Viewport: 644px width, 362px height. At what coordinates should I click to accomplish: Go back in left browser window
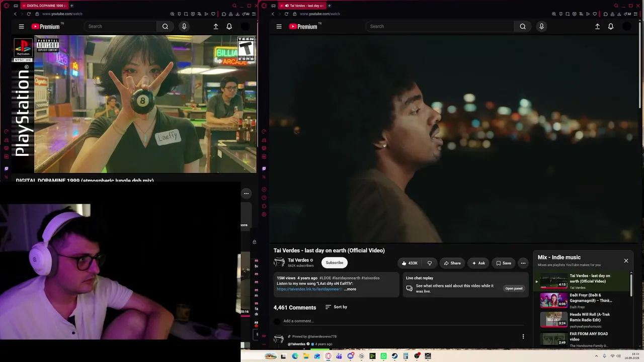(15, 14)
